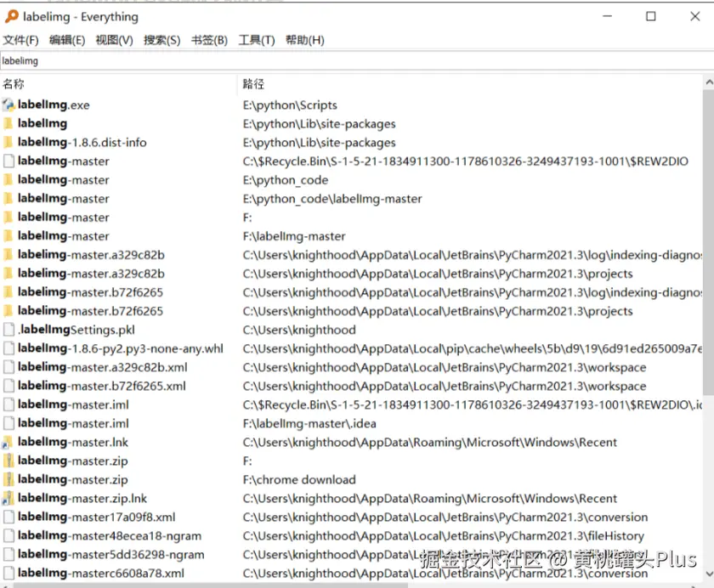714x588 pixels.
Task: Click folder icon of labelimg-master.a329c82b under projects
Action: coord(8,274)
